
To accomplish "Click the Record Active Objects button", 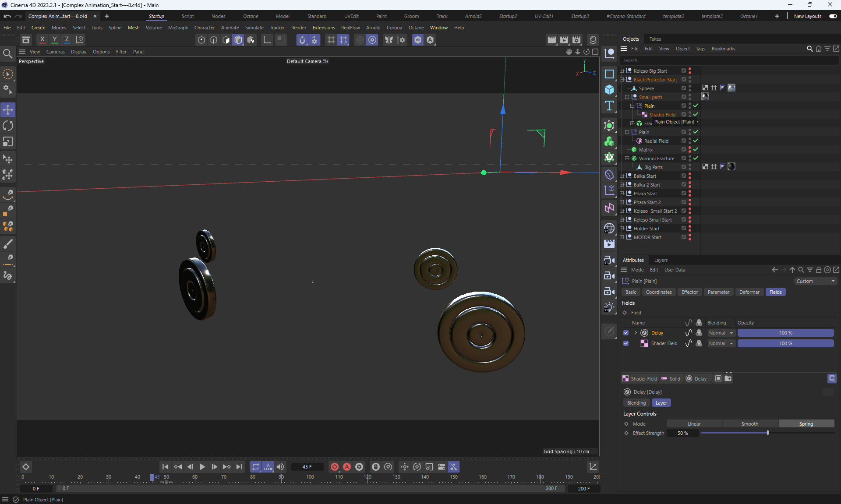I will [x=335, y=467].
